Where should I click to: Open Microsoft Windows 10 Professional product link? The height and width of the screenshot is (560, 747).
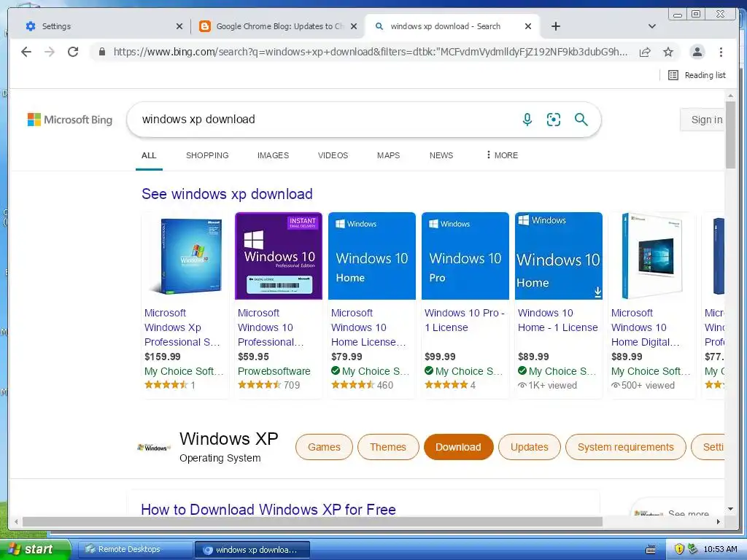pos(271,327)
